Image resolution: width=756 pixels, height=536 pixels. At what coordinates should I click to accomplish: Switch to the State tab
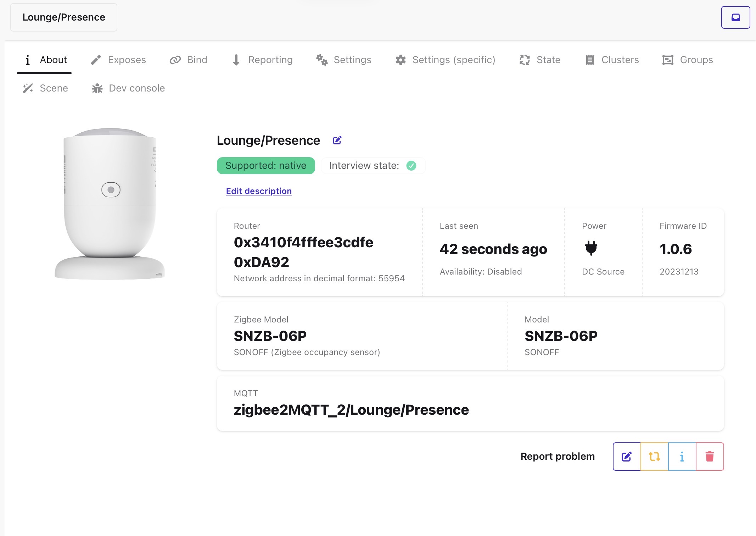540,60
